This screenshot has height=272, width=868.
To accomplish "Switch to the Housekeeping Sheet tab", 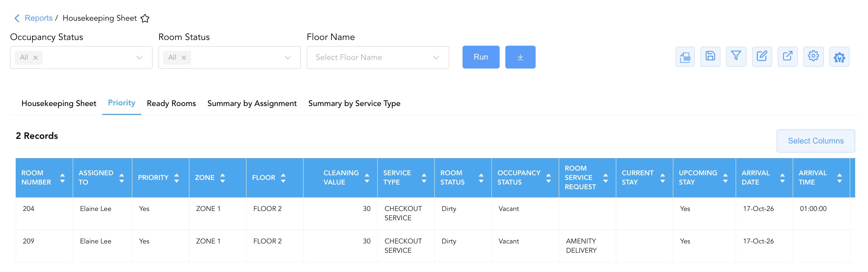I will pyautogui.click(x=59, y=104).
